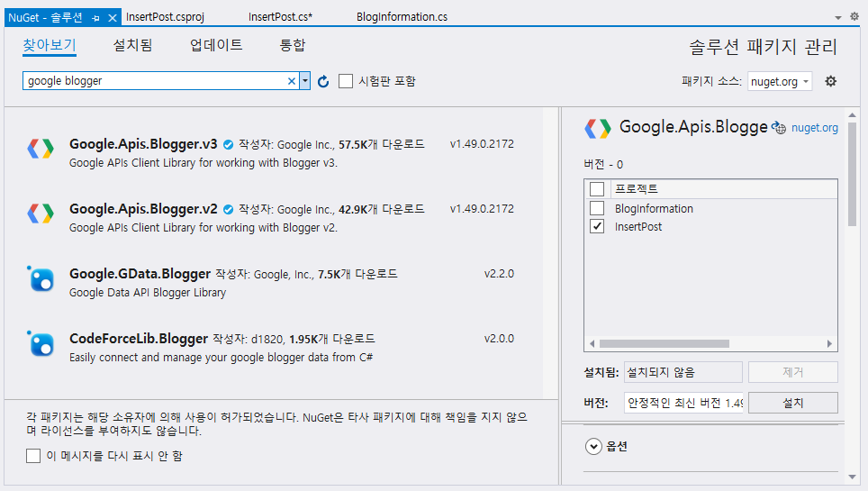Click the installed status field '설치되지 않음'
The height and width of the screenshot is (491, 868).
click(x=683, y=372)
